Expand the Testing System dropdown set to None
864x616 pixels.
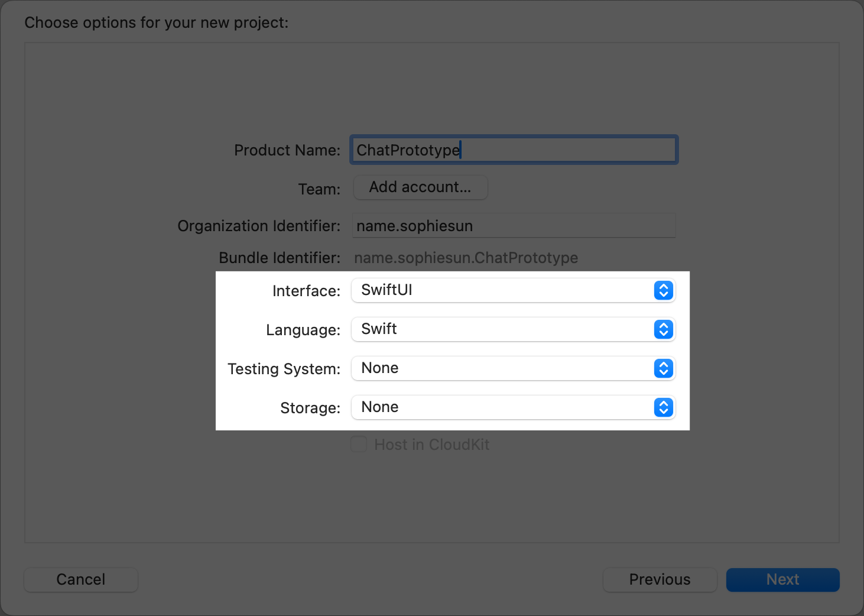click(502, 368)
